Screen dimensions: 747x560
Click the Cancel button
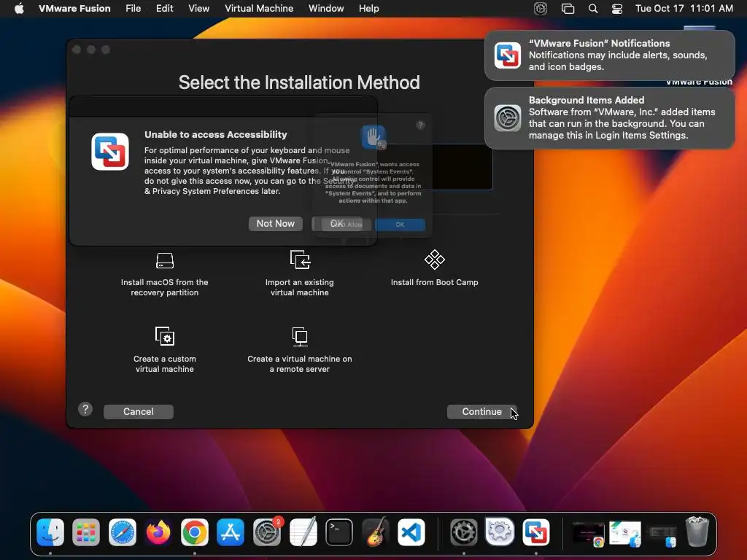pyautogui.click(x=138, y=412)
